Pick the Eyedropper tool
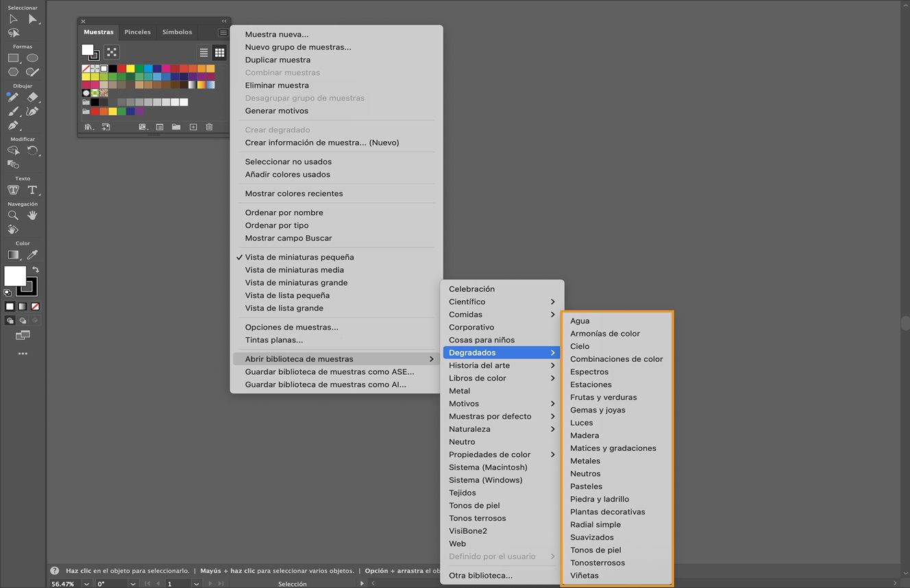Screen dimensions: 910x588 (x=32, y=255)
